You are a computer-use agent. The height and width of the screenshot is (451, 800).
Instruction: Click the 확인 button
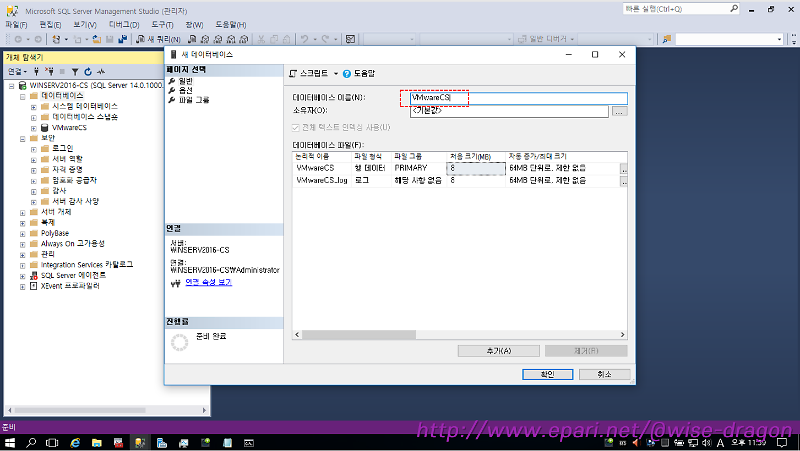pos(547,374)
